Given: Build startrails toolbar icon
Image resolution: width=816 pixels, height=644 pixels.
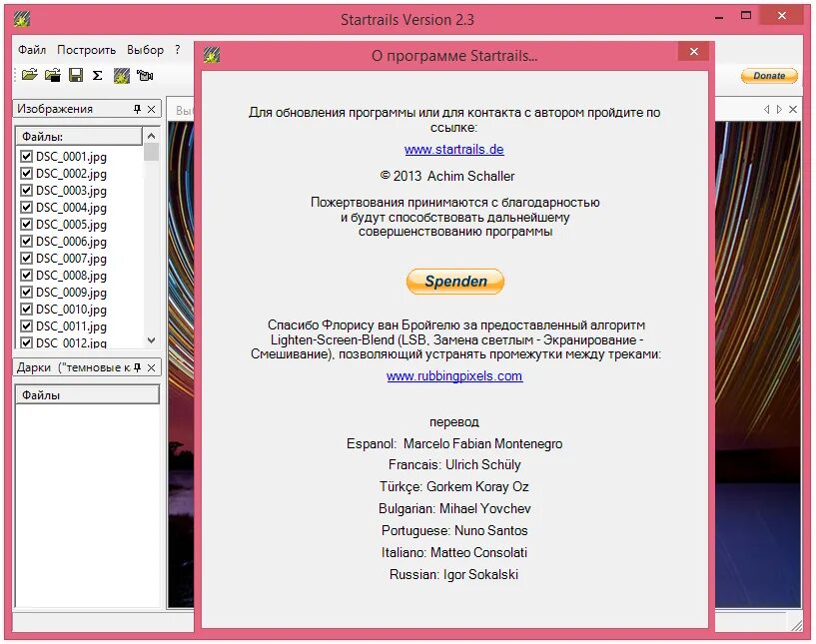Looking at the screenshot, I should tap(121, 76).
